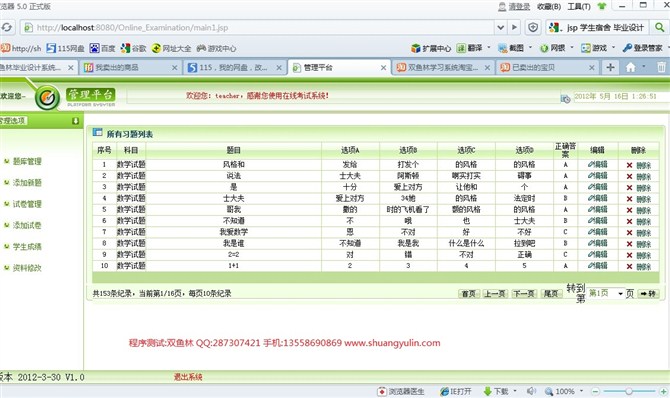Screen dimensions: 670x398
Task: Open the 网址大全 bookmark
Action: 171,48
